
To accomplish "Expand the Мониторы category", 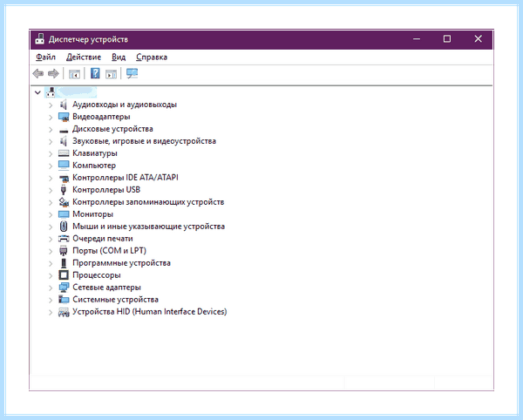I will click(x=51, y=214).
